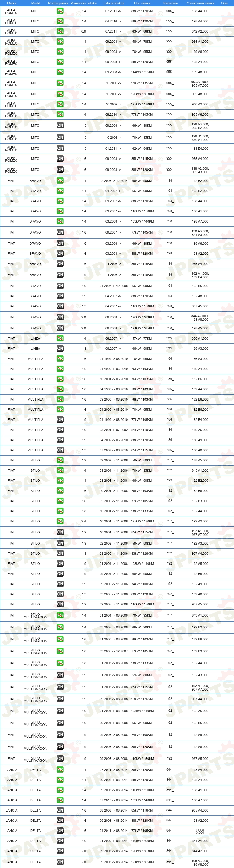Click diesel ON icon for Multipla 182 B4.000

60,419
